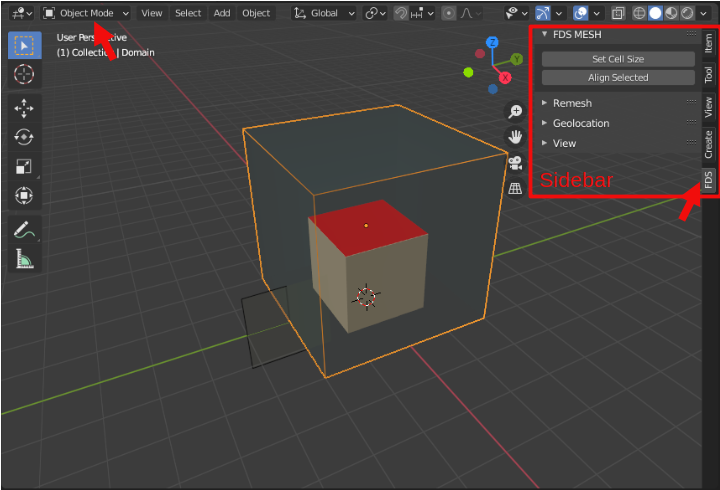Switch to the Item sidebar tab

(709, 43)
